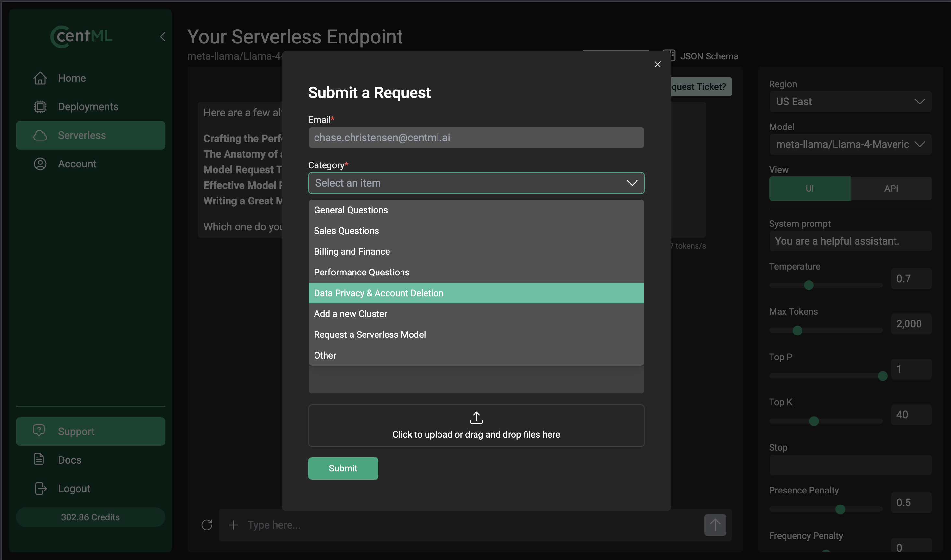Click the Support question icon
This screenshot has width=951, height=560.
tap(39, 431)
